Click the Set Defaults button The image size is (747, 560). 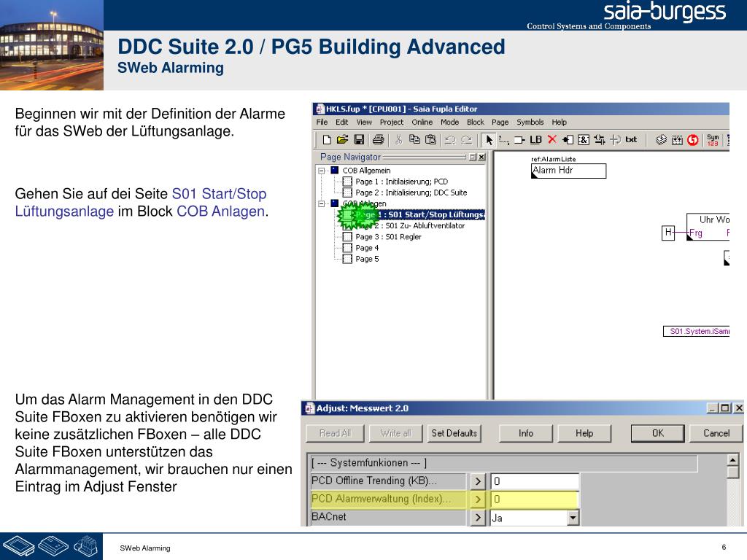[x=454, y=433]
